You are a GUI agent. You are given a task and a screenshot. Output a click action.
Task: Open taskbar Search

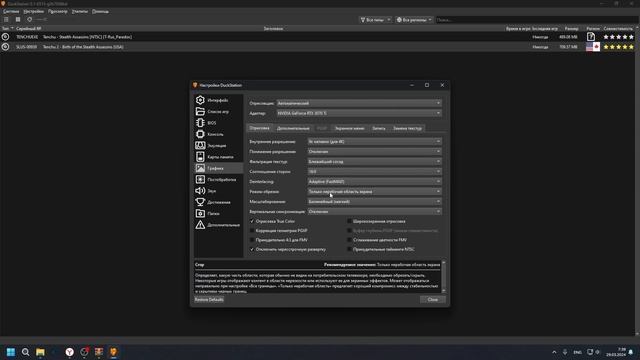pos(25,352)
